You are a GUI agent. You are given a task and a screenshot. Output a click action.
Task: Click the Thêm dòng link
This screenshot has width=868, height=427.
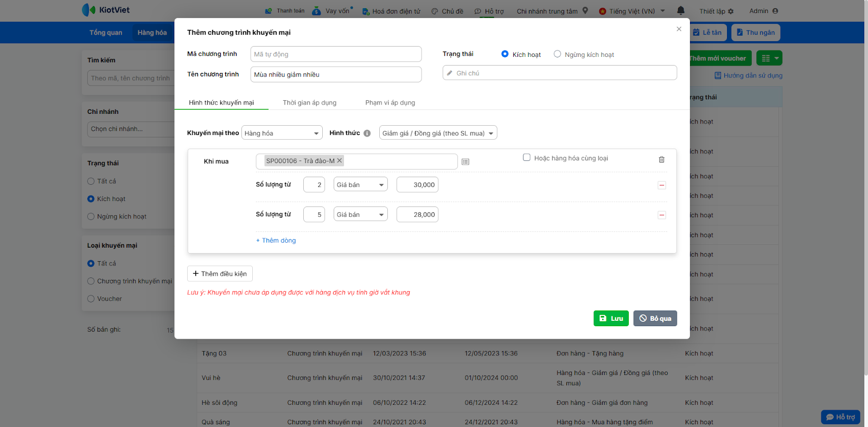click(x=276, y=241)
